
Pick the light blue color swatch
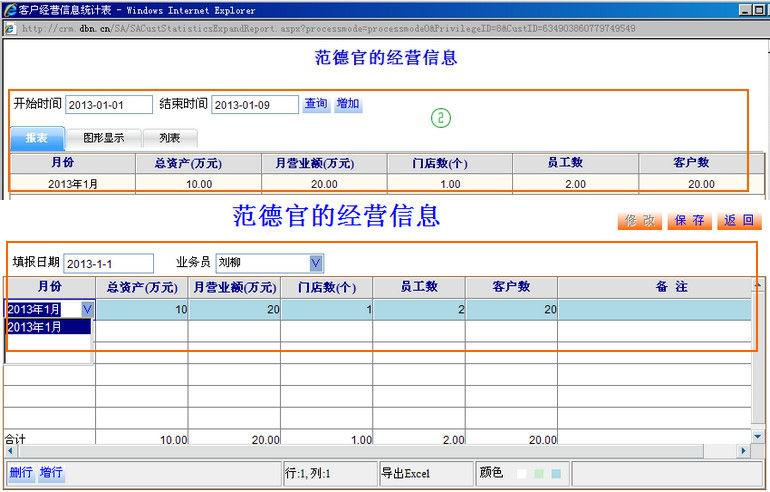coord(556,473)
